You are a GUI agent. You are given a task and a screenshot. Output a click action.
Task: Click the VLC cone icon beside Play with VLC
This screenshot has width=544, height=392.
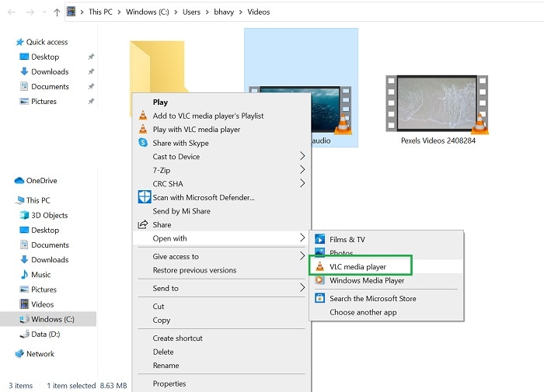pos(143,129)
